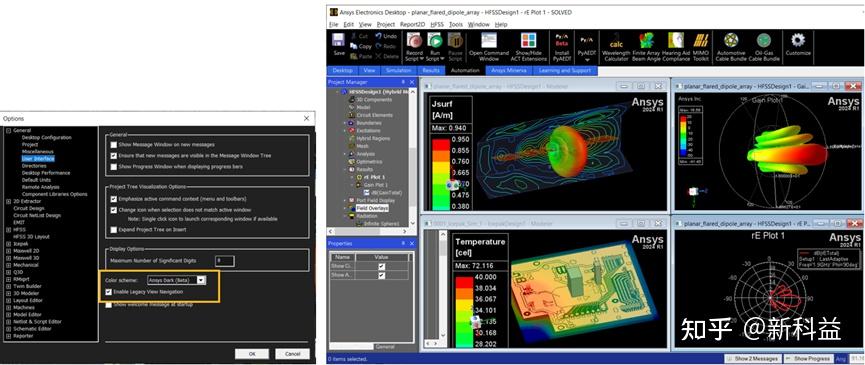
Task: Select Field Overlays in Project Manager
Action: 372,208
